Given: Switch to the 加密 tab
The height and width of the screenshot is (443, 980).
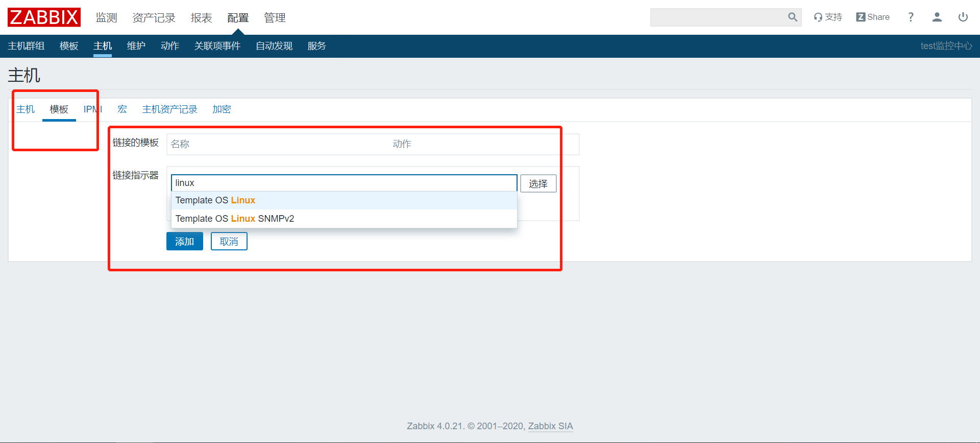Looking at the screenshot, I should pyautogui.click(x=222, y=109).
